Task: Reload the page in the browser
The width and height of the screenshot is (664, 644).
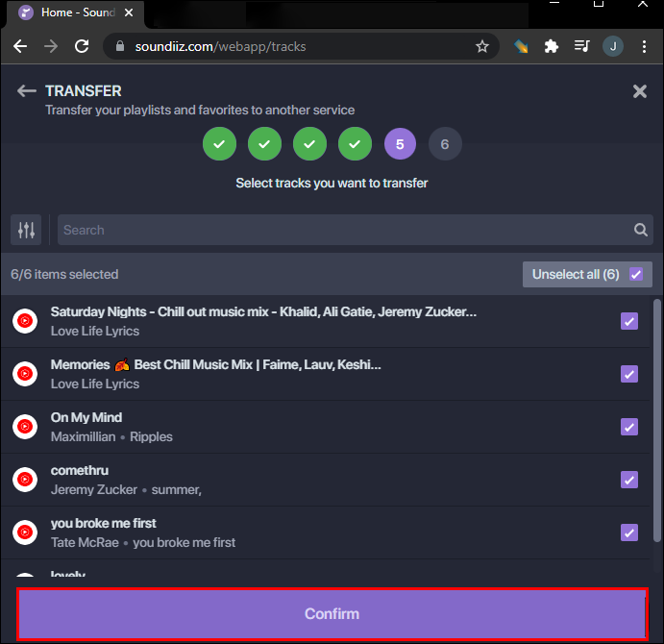Action: [x=82, y=46]
